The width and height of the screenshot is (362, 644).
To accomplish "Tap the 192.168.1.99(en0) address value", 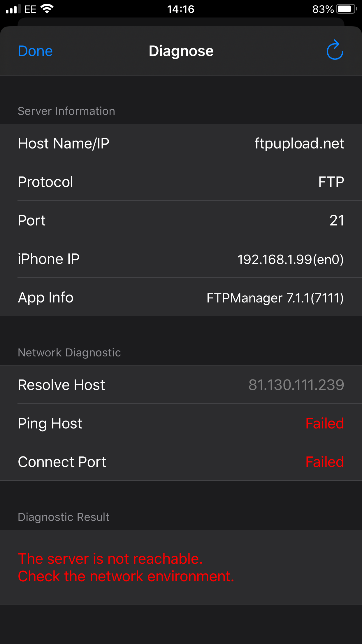I will point(290,259).
